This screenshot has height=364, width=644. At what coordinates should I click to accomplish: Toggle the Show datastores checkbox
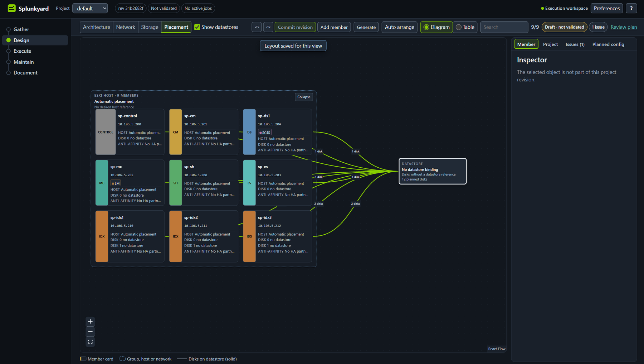point(197,27)
